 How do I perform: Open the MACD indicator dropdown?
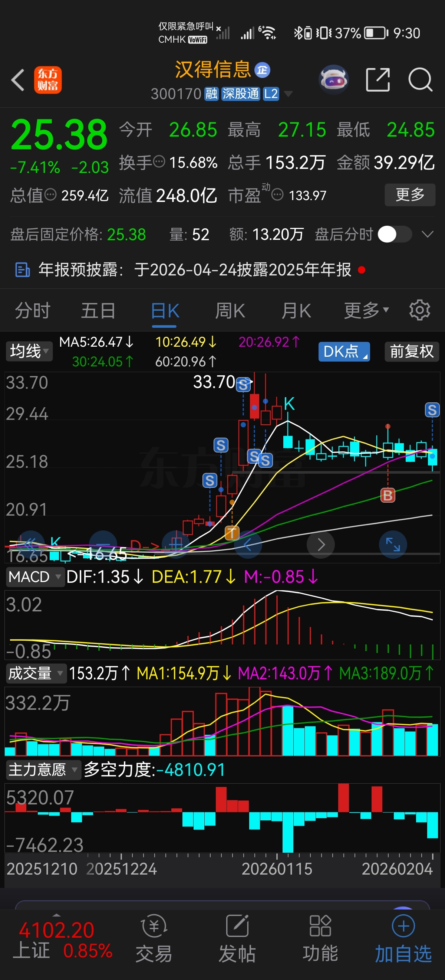coord(34,577)
